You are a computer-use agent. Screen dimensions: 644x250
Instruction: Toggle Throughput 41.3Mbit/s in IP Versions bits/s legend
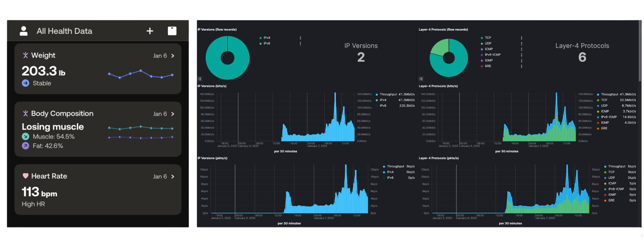[x=395, y=95]
